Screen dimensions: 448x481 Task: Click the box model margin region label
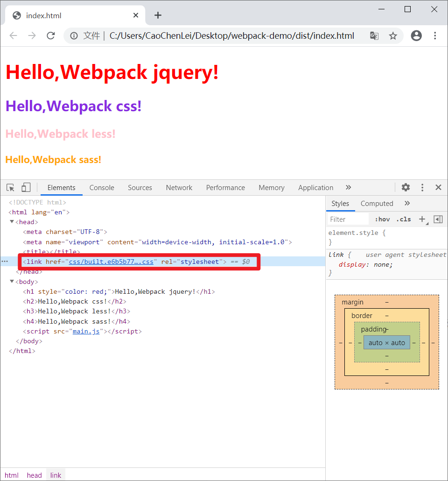click(353, 302)
